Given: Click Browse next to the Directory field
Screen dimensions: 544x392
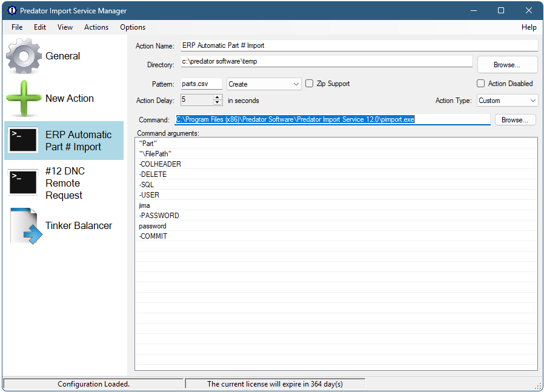Looking at the screenshot, I should 507,64.
